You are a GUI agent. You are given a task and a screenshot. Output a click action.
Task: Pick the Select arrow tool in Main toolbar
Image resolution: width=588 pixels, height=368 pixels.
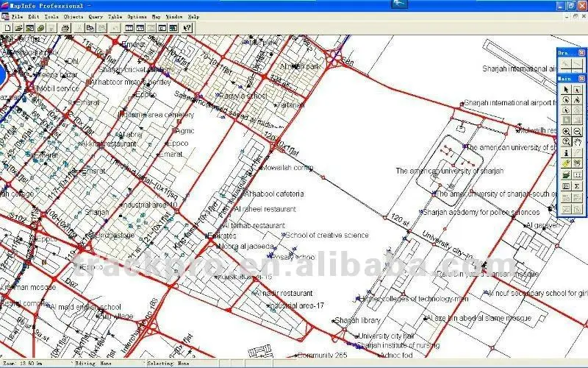tap(566, 89)
